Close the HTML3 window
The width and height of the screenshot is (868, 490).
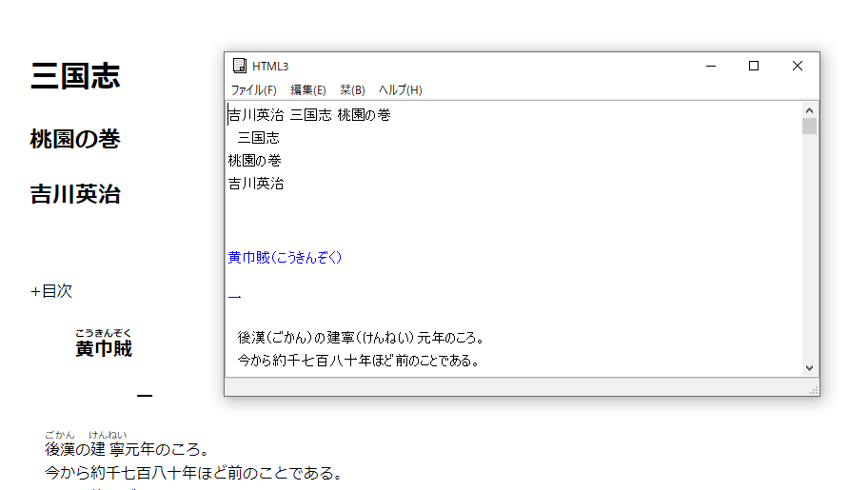798,66
